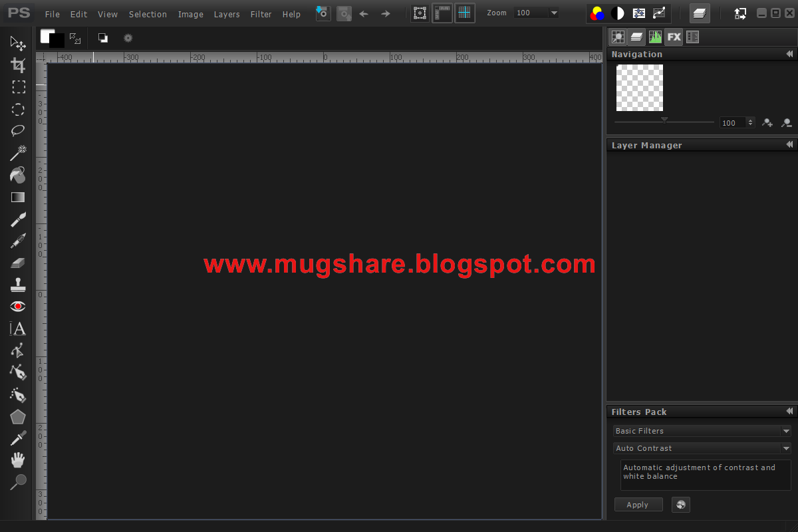Open the Filter menu
Screen dimensions: 798x532
(261, 14)
